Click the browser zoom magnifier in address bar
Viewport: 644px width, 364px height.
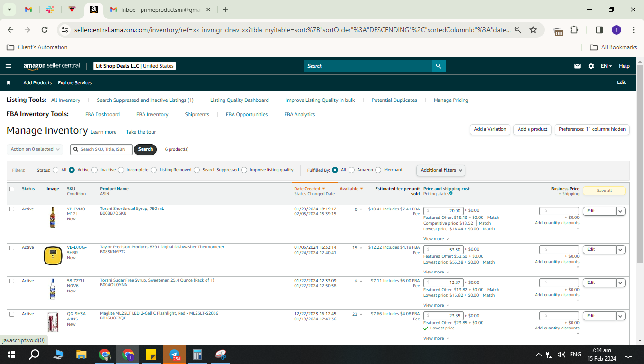click(x=518, y=30)
